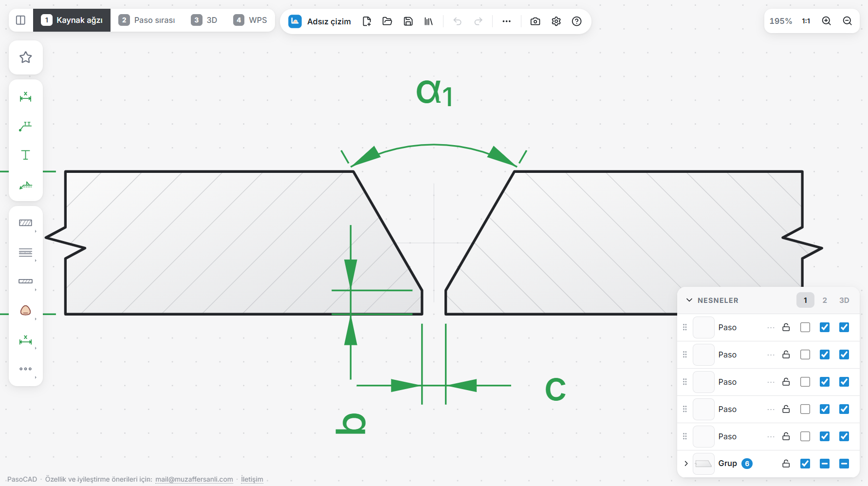Open the WPS tab
This screenshot has width=868, height=486.
(250, 20)
